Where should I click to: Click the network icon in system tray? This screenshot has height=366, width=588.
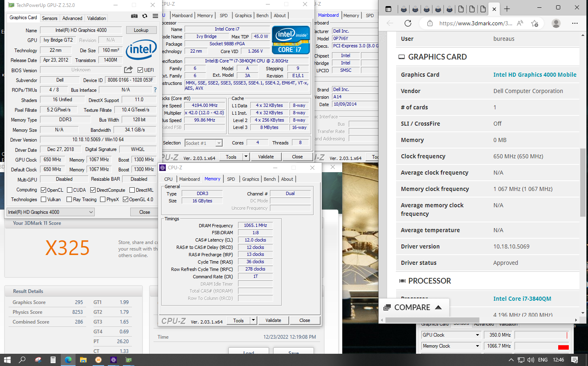521,360
